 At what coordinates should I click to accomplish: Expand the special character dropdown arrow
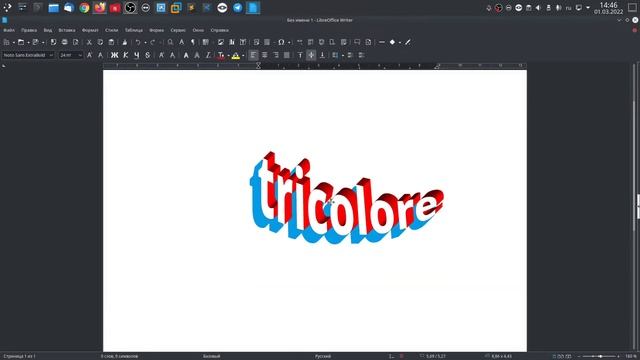[x=289, y=42]
